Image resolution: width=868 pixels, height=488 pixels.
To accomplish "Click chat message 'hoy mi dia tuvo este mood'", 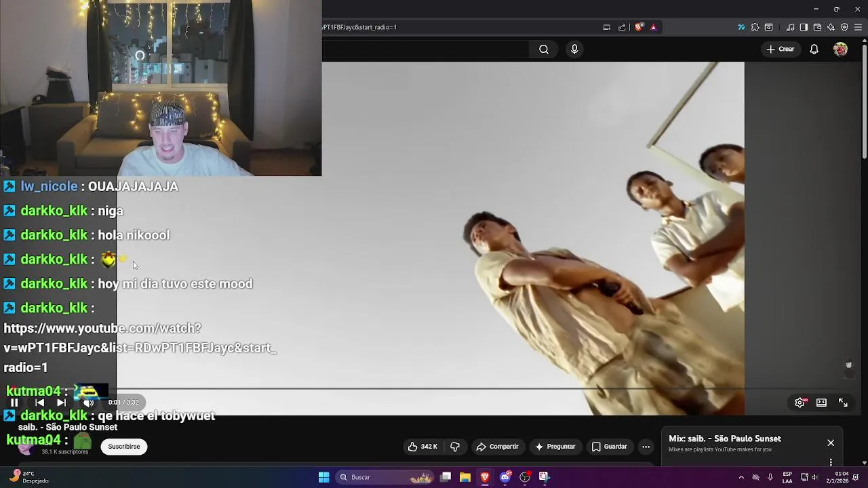I will (x=175, y=284).
